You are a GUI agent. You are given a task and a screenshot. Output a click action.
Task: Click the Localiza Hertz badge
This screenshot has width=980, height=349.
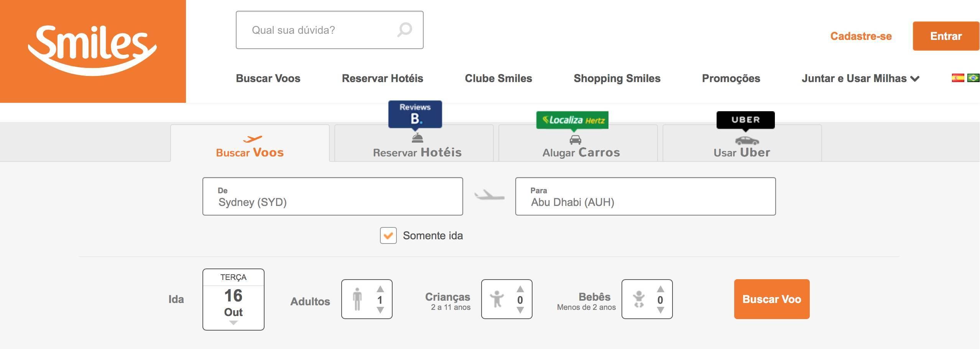(x=572, y=120)
